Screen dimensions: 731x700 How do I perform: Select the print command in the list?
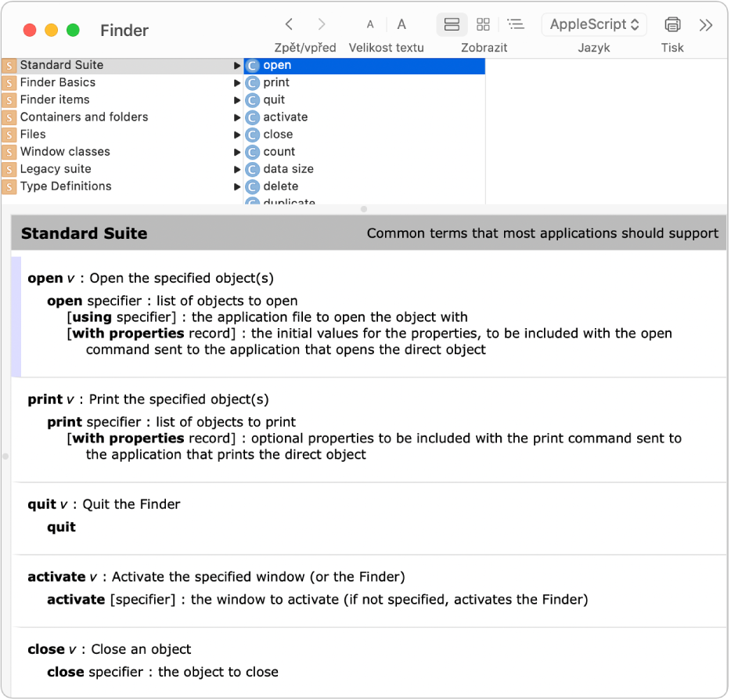pos(275,82)
